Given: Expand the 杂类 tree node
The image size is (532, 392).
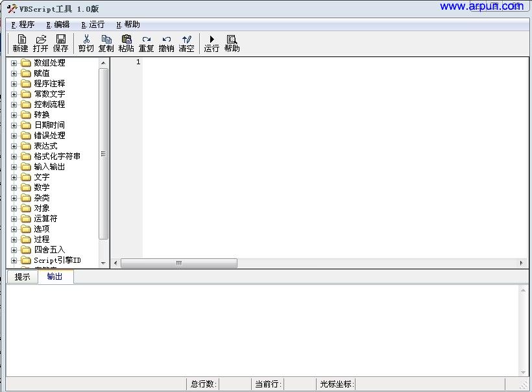Looking at the screenshot, I should 14,198.
